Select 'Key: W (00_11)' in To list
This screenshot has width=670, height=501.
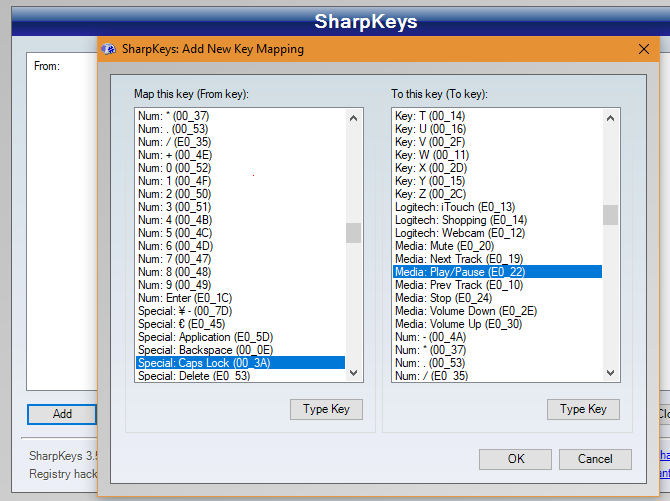pos(497,155)
